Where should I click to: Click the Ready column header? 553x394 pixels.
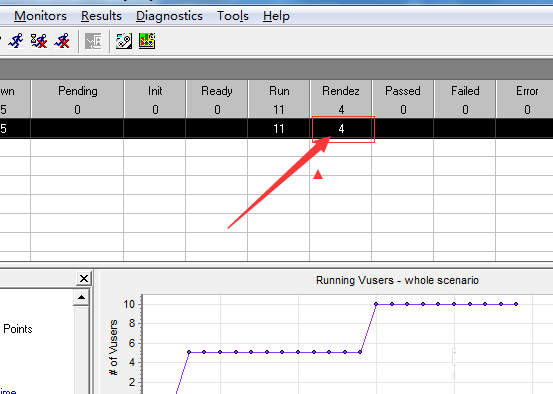tap(217, 91)
